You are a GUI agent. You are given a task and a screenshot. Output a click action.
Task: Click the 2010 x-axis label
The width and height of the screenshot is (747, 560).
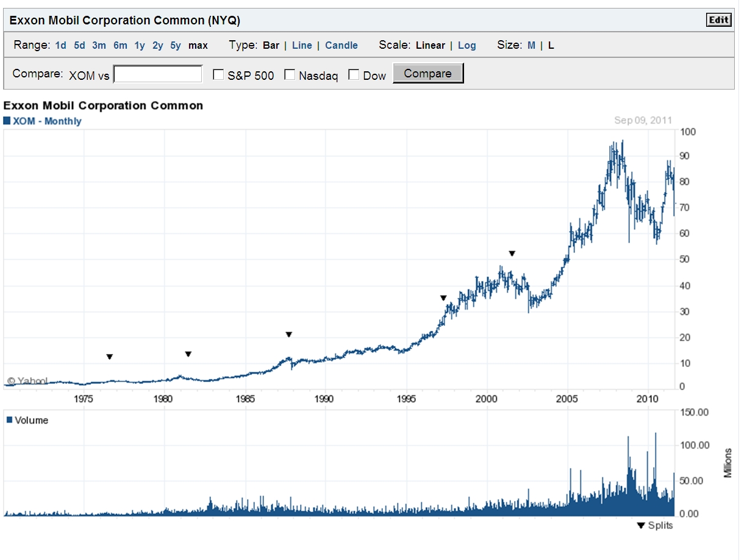click(x=648, y=399)
